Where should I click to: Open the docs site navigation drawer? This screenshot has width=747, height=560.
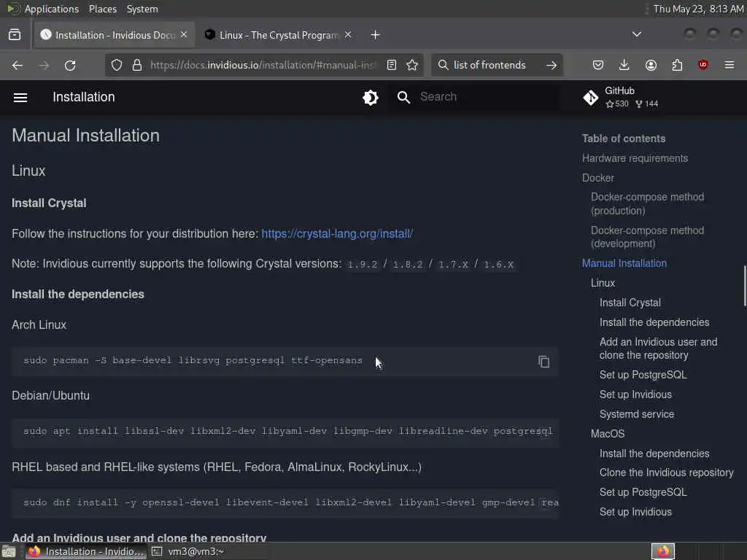(20, 98)
